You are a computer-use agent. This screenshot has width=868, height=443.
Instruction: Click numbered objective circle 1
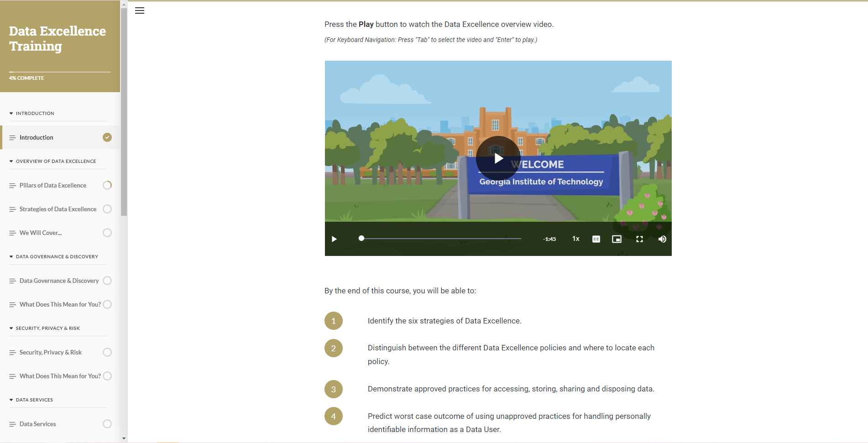pyautogui.click(x=334, y=321)
